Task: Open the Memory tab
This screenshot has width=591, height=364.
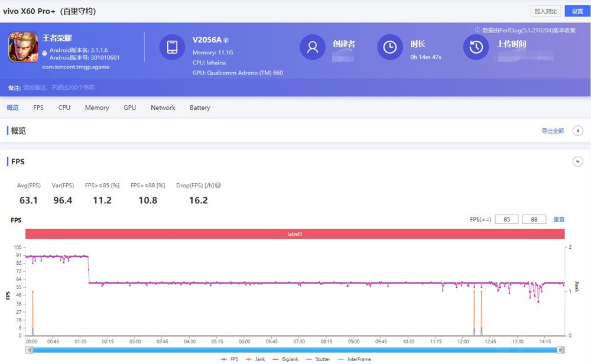Action: pyautogui.click(x=97, y=108)
